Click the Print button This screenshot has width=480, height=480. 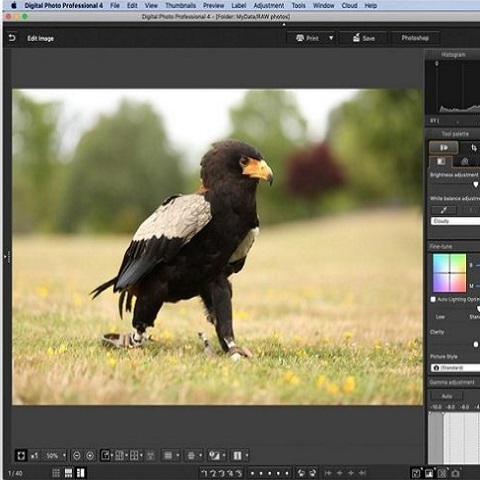[x=307, y=38]
